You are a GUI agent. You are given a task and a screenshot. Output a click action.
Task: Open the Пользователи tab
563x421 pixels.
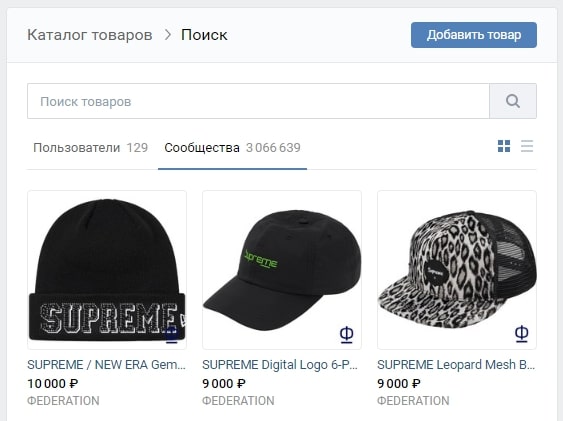point(90,148)
